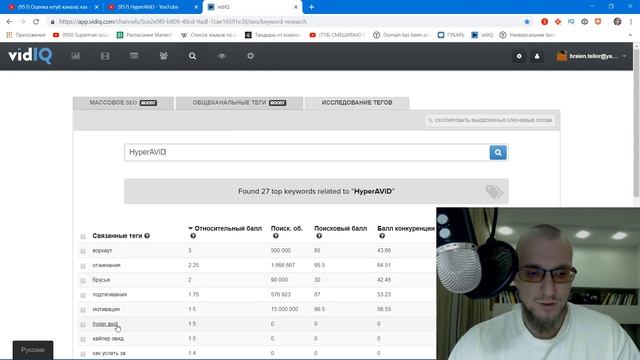Click the tag text мотивация
This screenshot has width=640, height=360.
[x=106, y=309]
